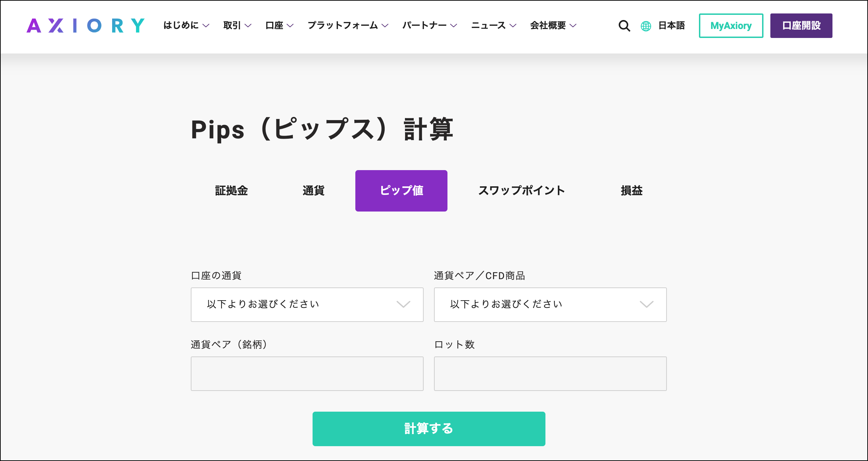Click the globe language icon
The image size is (868, 461).
645,26
